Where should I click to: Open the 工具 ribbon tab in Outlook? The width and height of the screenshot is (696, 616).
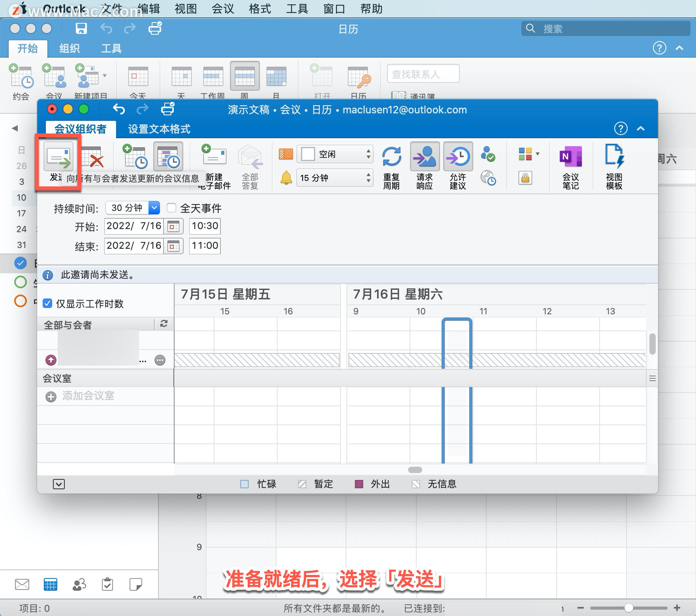click(x=111, y=49)
